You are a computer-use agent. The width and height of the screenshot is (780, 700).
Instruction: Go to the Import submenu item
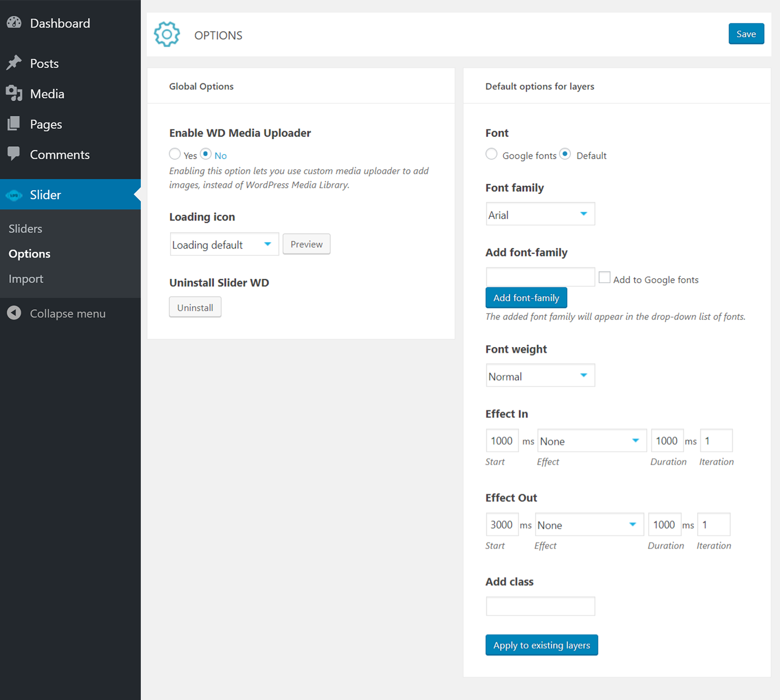(26, 279)
